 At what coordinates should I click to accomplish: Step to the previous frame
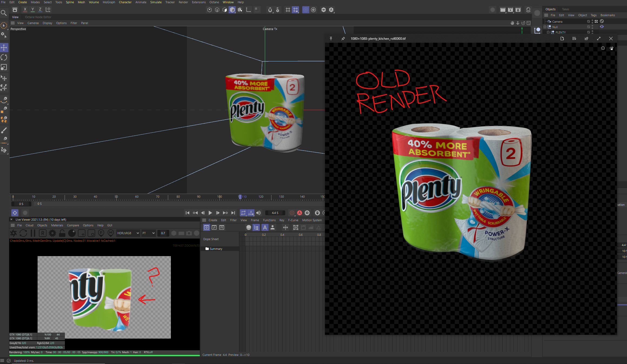click(x=203, y=213)
